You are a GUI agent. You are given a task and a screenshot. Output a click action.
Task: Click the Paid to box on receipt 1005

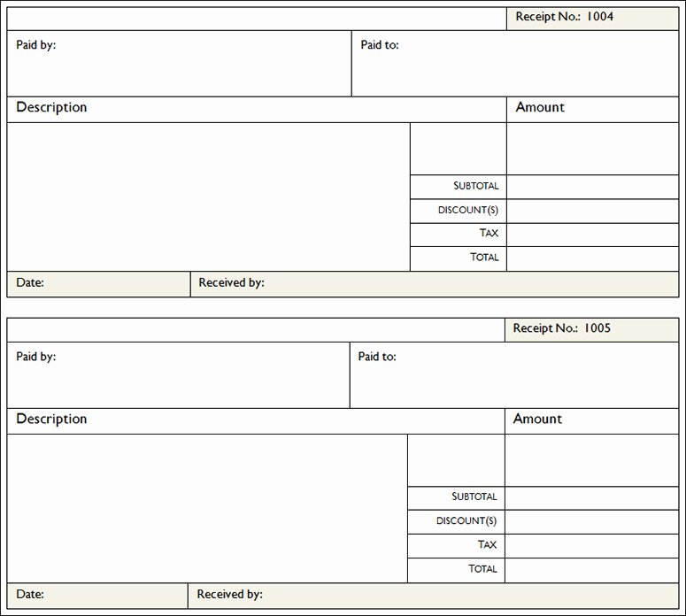point(514,375)
